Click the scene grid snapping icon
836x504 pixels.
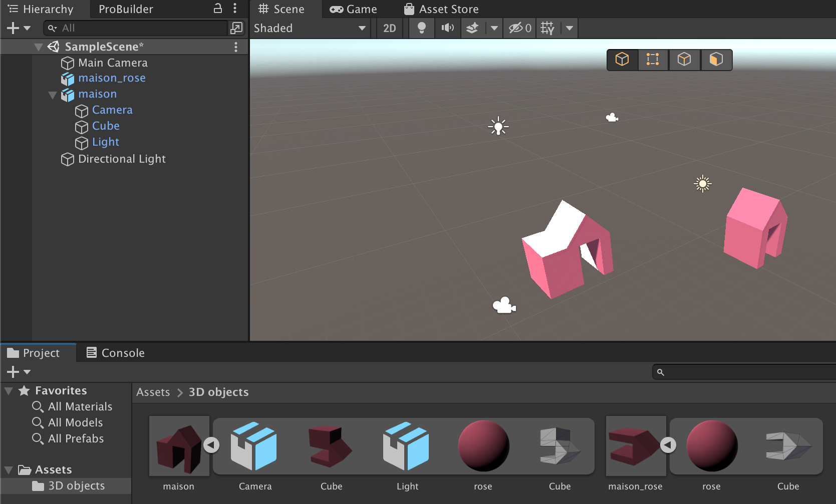click(x=547, y=28)
